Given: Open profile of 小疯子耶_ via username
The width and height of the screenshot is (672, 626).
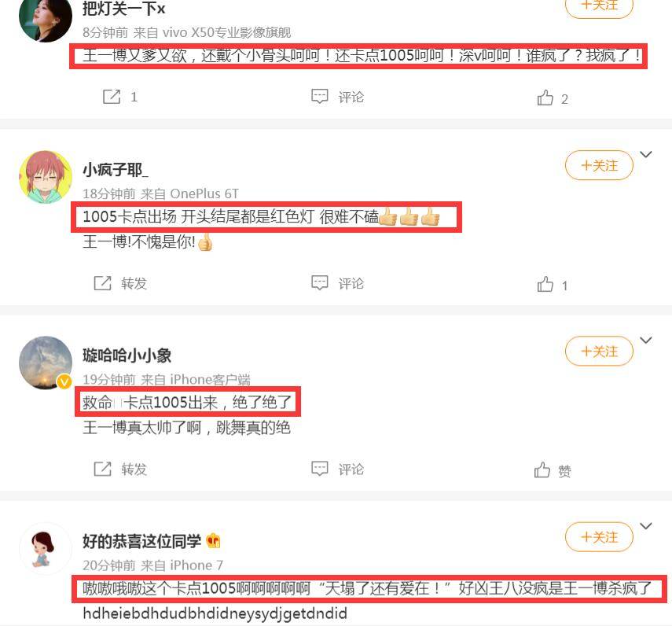Looking at the screenshot, I should click(116, 170).
